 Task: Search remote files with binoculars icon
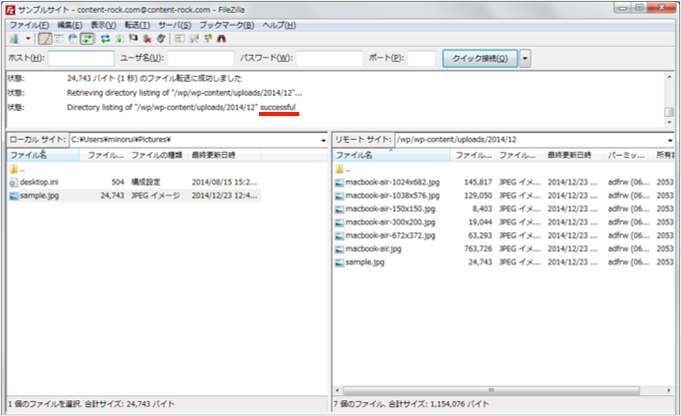(221, 39)
